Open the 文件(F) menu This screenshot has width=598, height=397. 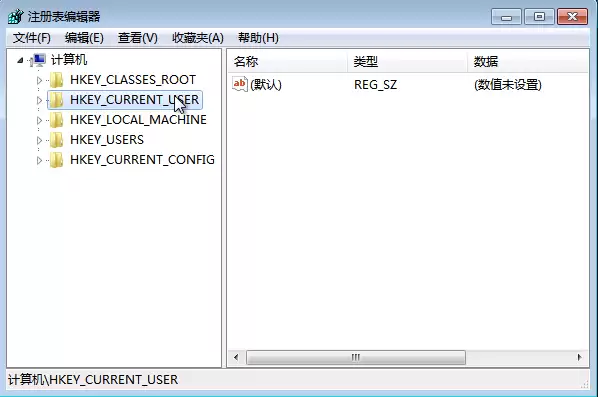coord(32,38)
